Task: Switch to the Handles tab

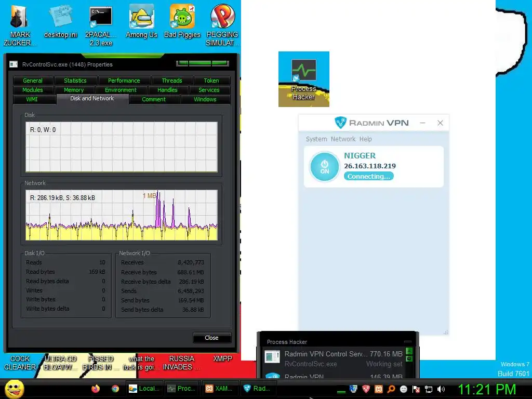Action: (167, 90)
